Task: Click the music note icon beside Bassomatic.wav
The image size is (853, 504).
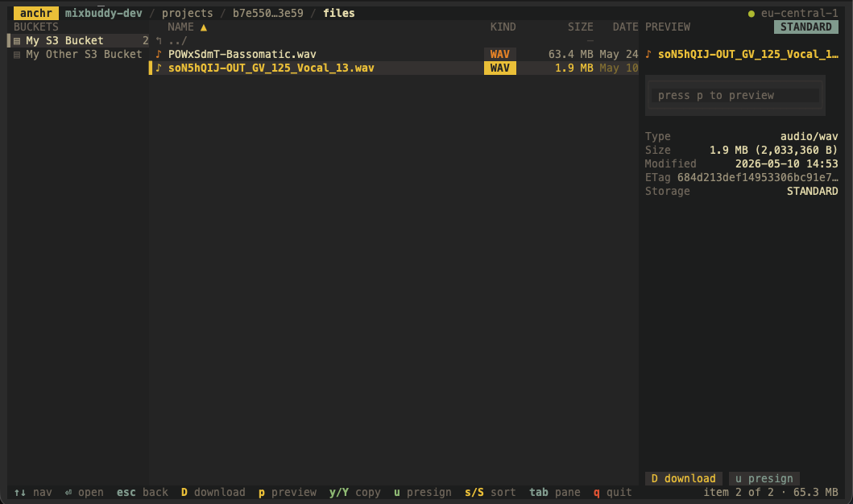Action: click(x=159, y=54)
